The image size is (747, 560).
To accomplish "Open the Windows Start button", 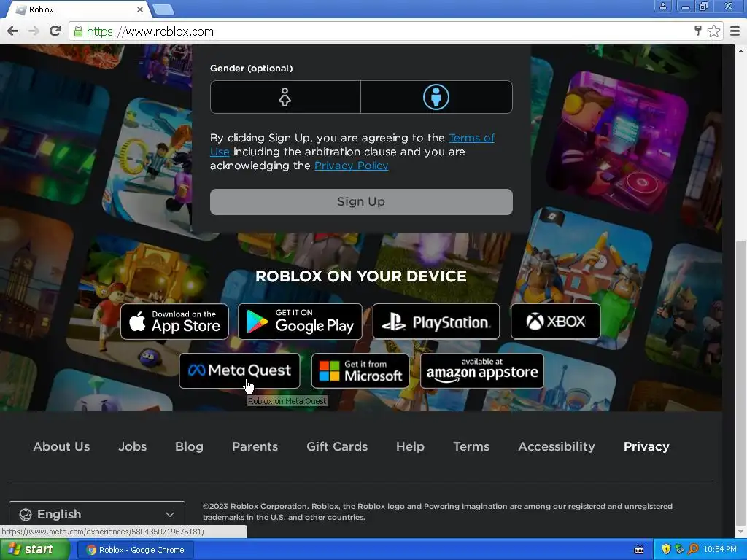I will tap(34, 550).
